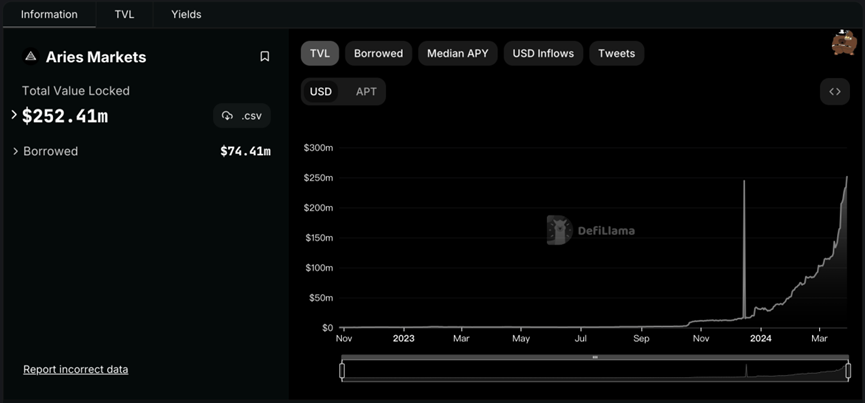Viewport: 865px width, 403px height.
Task: Select the Information tab
Action: coord(49,14)
